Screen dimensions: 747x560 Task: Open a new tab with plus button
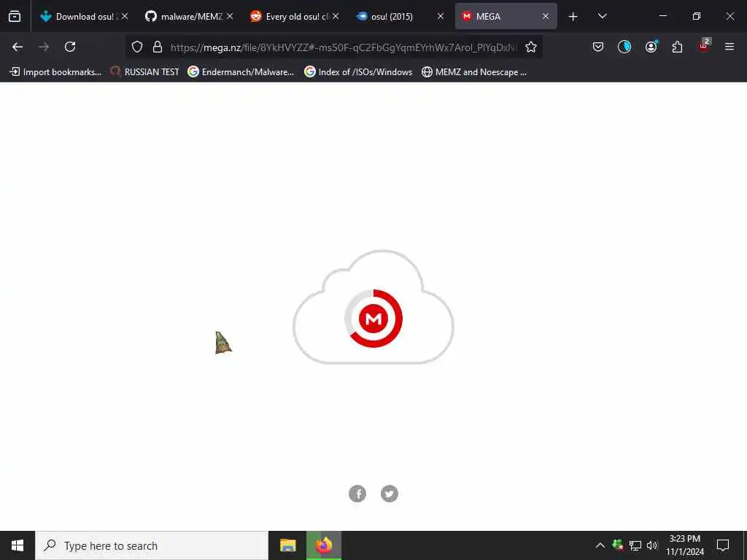(573, 17)
